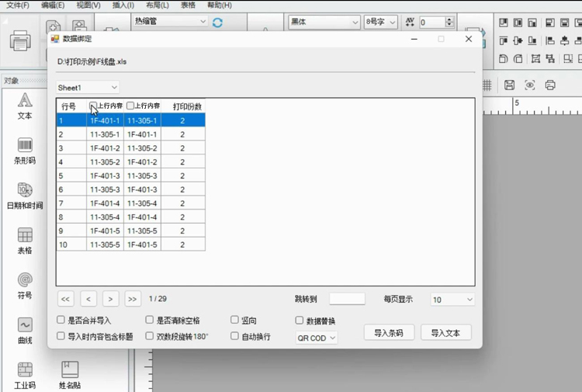Select the 符号 (symbol) tool
The width and height of the screenshot is (582, 392).
coord(25,286)
